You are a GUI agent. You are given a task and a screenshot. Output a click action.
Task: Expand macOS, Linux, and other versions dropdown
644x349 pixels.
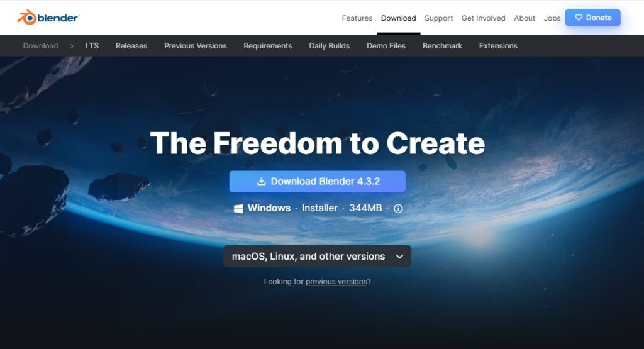coord(317,256)
